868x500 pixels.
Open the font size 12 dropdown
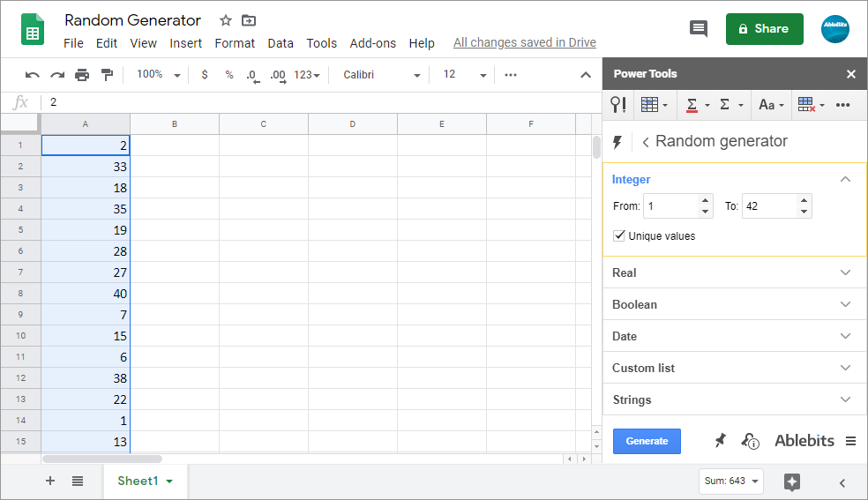click(x=465, y=75)
